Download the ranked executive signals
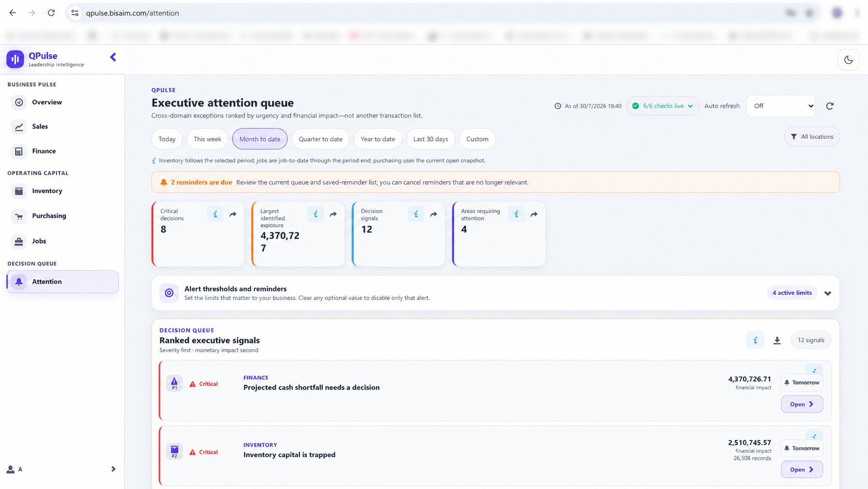This screenshot has width=868, height=489. tap(777, 340)
